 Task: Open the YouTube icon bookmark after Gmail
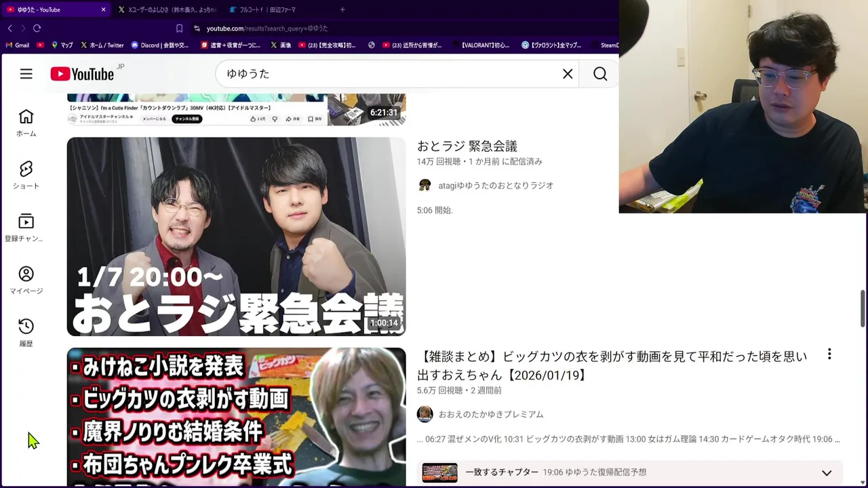(x=41, y=45)
